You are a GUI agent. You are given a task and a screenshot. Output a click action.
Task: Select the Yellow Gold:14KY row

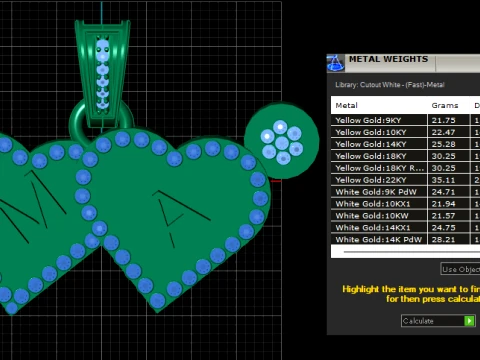tap(405, 144)
